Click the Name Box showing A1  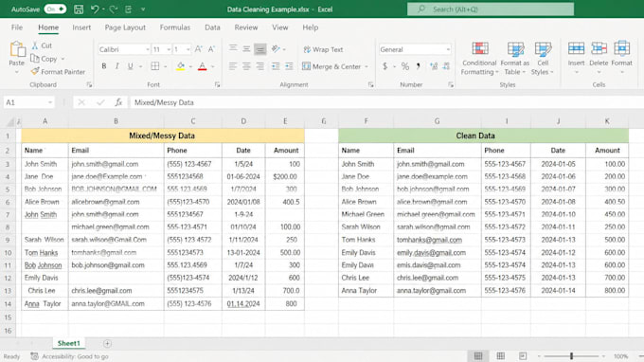[x=28, y=102]
